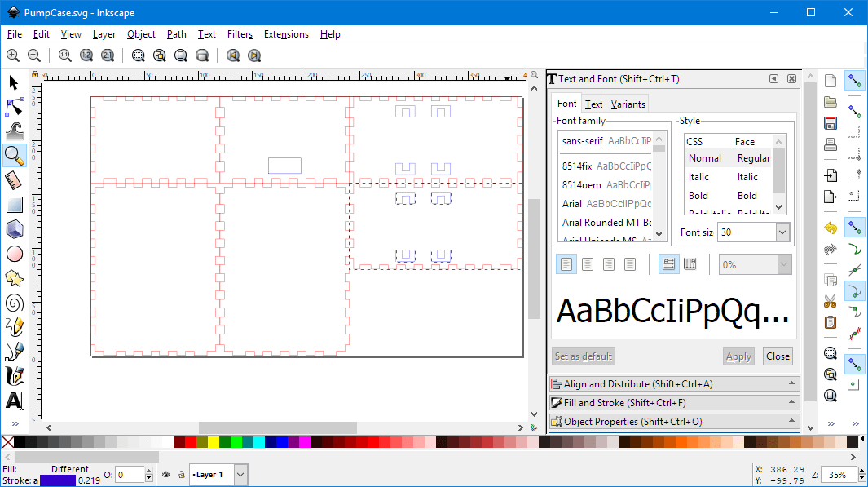Viewport: 868px width, 487px height.
Task: Increase the zoom percentage stepper
Action: coord(862,472)
